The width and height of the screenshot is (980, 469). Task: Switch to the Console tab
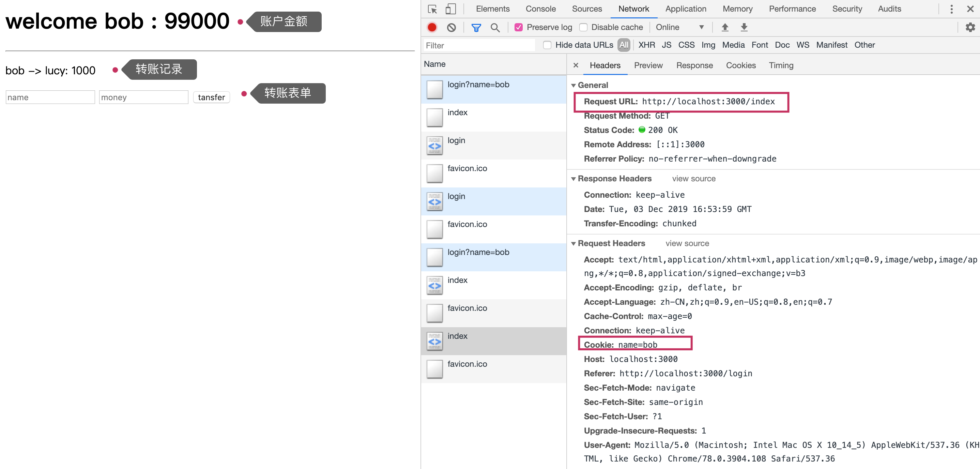point(540,9)
